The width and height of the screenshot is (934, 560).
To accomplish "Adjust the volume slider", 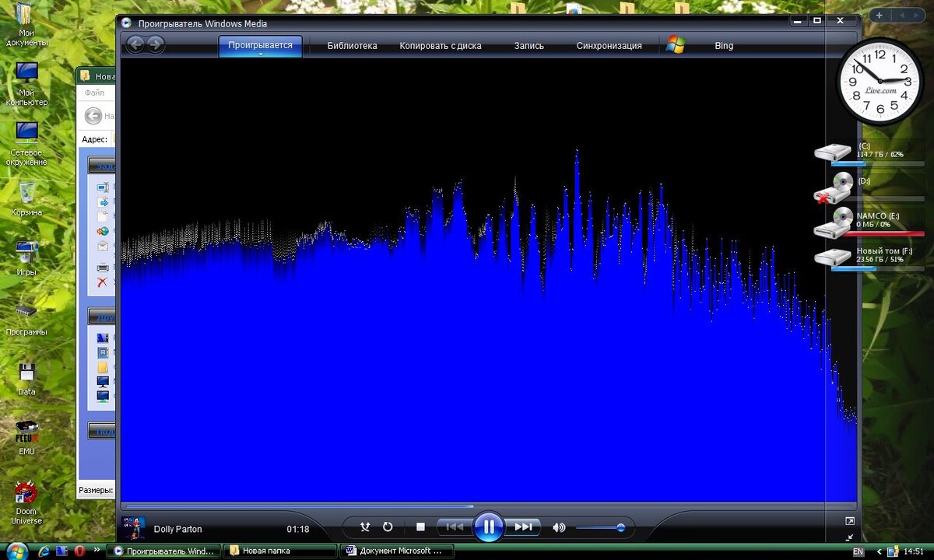I will (600, 528).
